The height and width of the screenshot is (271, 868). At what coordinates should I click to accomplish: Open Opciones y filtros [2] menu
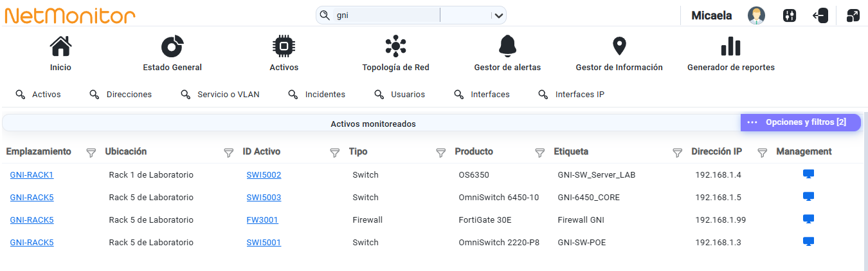(x=800, y=122)
